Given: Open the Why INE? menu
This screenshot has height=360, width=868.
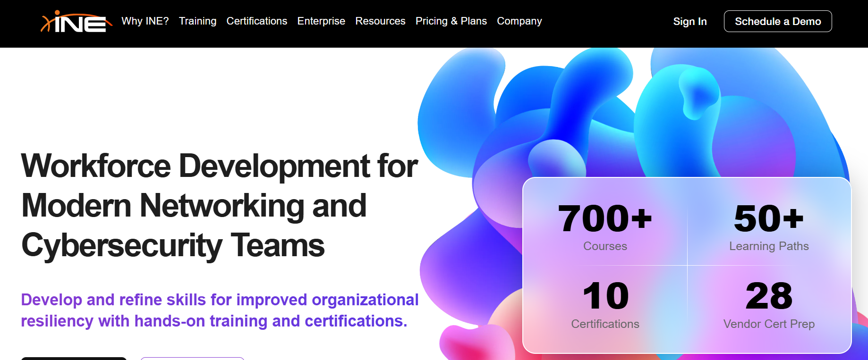Looking at the screenshot, I should pyautogui.click(x=145, y=21).
